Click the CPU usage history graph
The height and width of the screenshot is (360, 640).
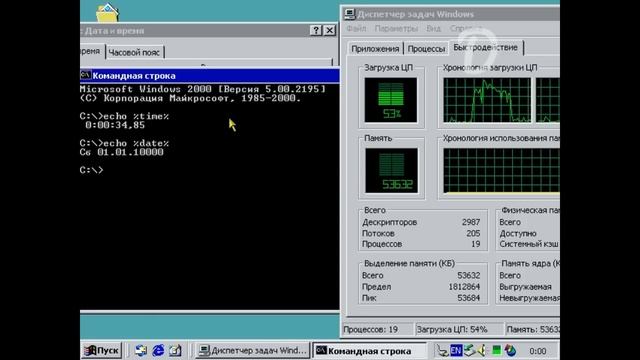[x=487, y=100]
